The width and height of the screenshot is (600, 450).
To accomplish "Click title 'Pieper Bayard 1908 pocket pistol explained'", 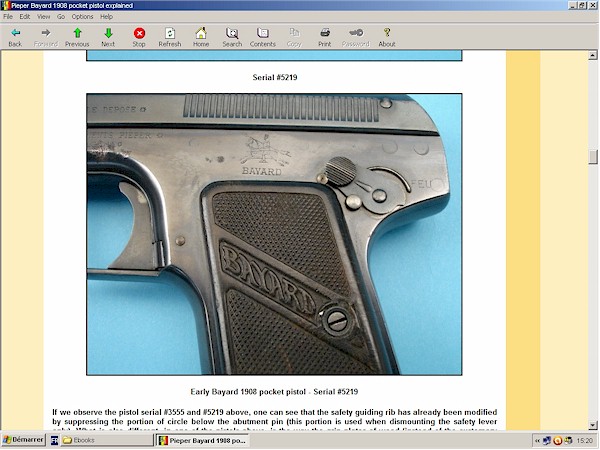I will 72,5.
